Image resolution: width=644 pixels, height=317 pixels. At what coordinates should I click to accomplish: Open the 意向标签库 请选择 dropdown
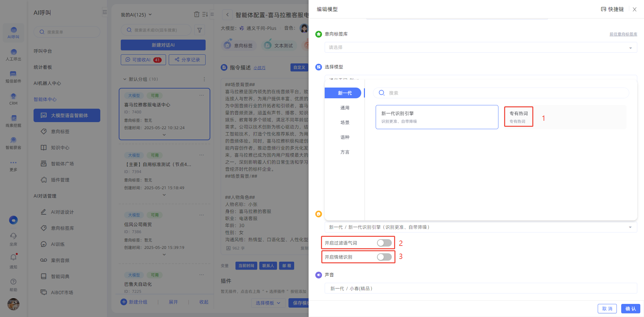click(x=481, y=47)
